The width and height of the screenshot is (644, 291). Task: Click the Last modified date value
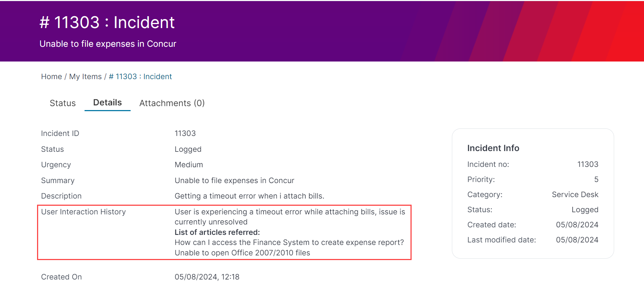(x=577, y=240)
